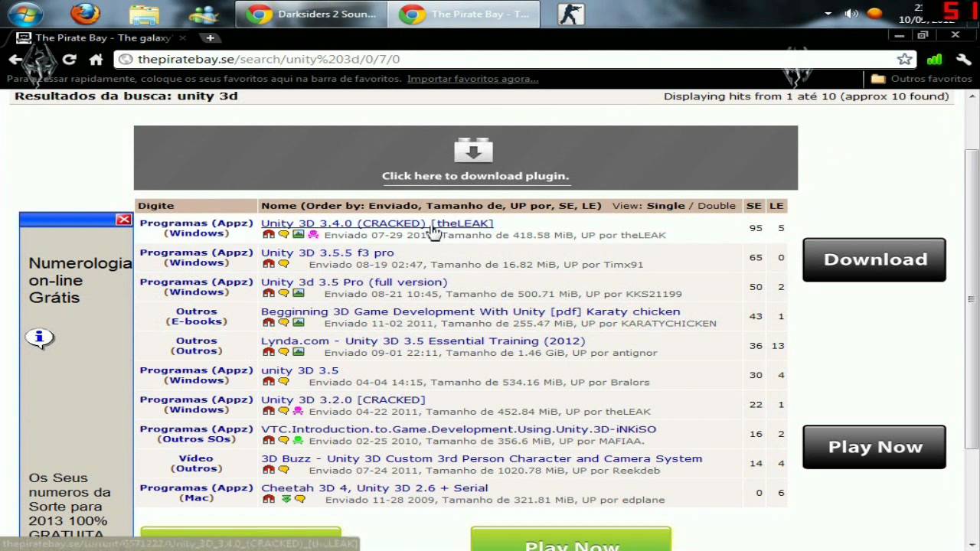Sort results by the SE column
Screen dimensions: 980x551
click(754, 206)
